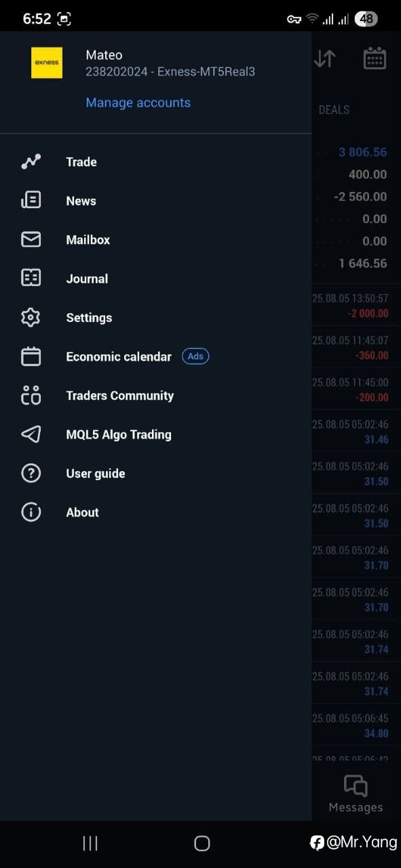Tap the Mailbox envelope icon
The height and width of the screenshot is (868, 401).
tap(31, 239)
